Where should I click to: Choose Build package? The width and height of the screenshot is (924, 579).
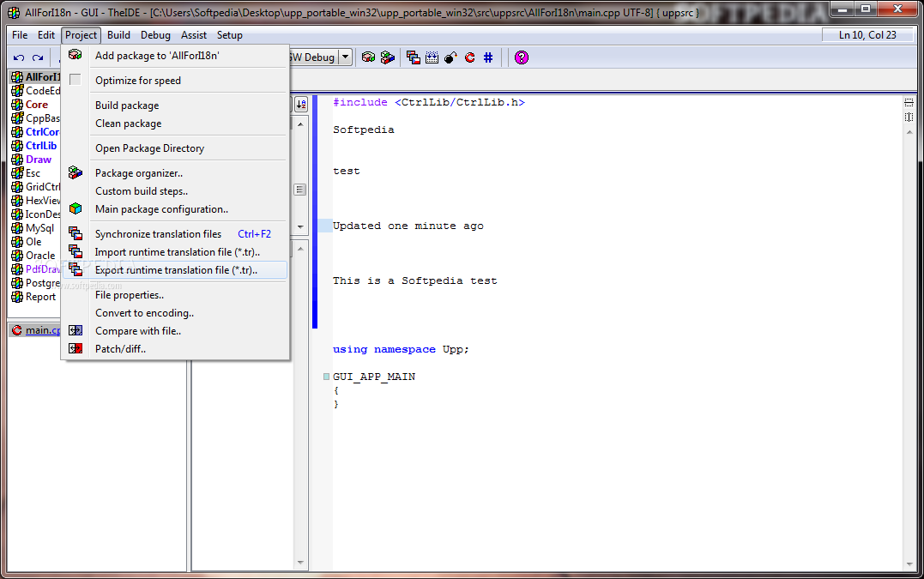coord(175,105)
